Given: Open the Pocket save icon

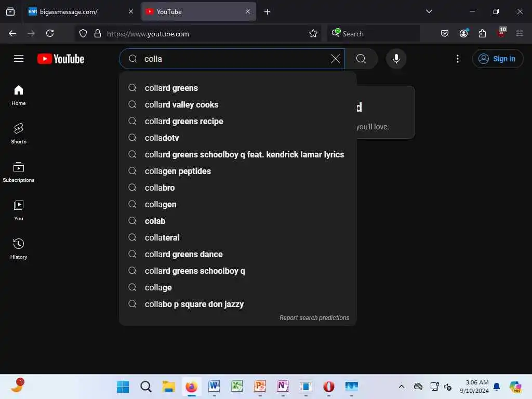Looking at the screenshot, I should pyautogui.click(x=445, y=33).
